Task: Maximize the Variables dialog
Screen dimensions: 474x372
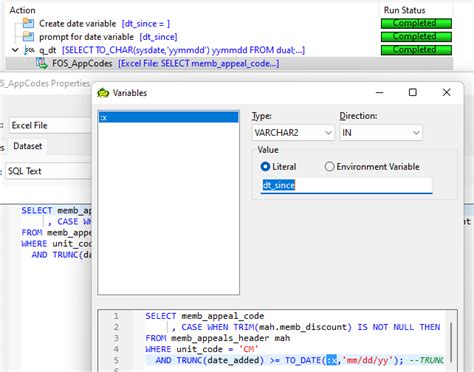Action: [413, 92]
